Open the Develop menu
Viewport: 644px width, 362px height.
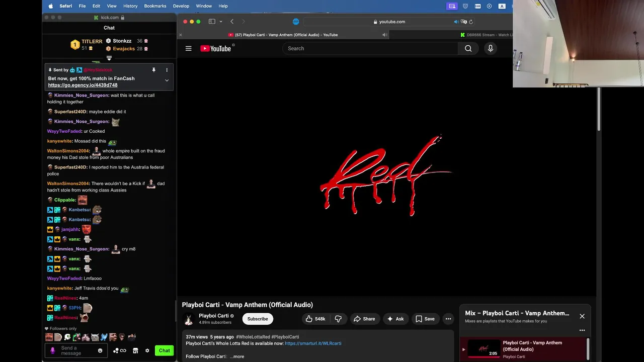181,6
